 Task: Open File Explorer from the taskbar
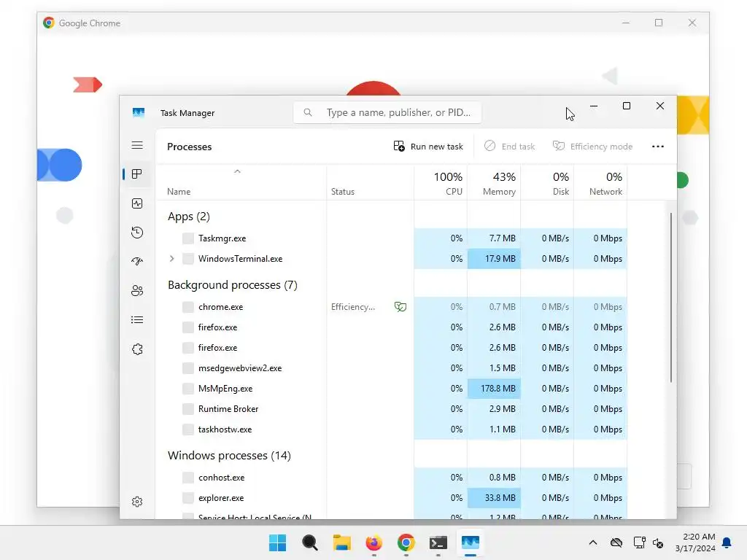(x=341, y=542)
